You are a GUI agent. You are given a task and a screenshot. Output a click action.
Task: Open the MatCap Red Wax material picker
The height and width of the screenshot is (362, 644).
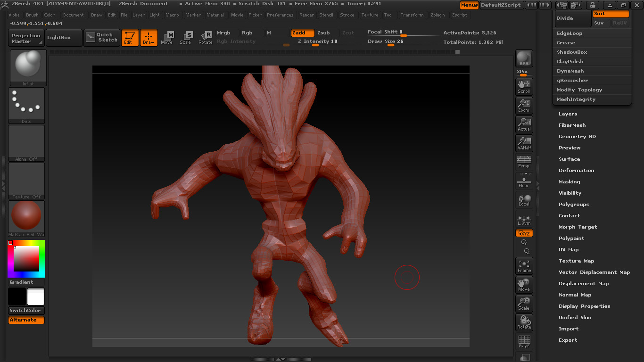click(26, 219)
